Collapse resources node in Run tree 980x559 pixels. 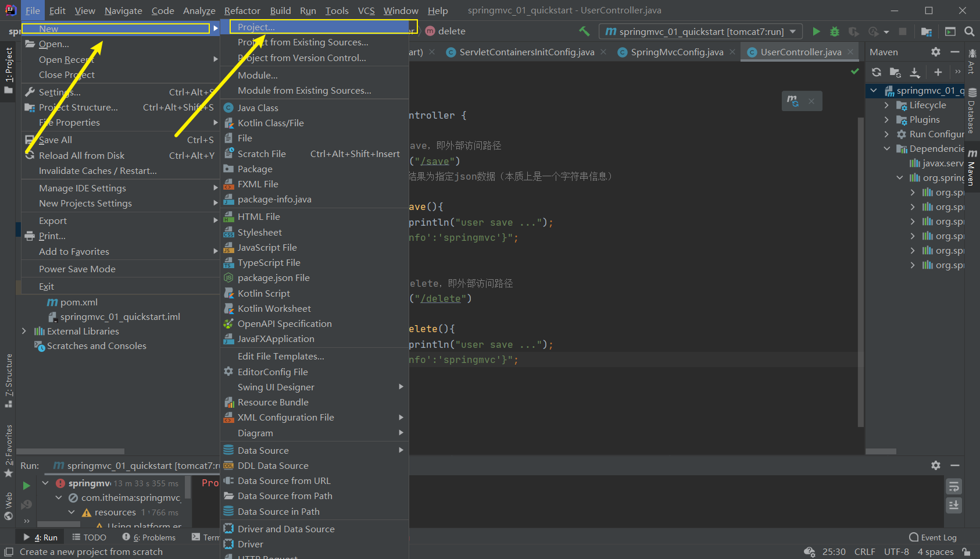[x=71, y=512]
